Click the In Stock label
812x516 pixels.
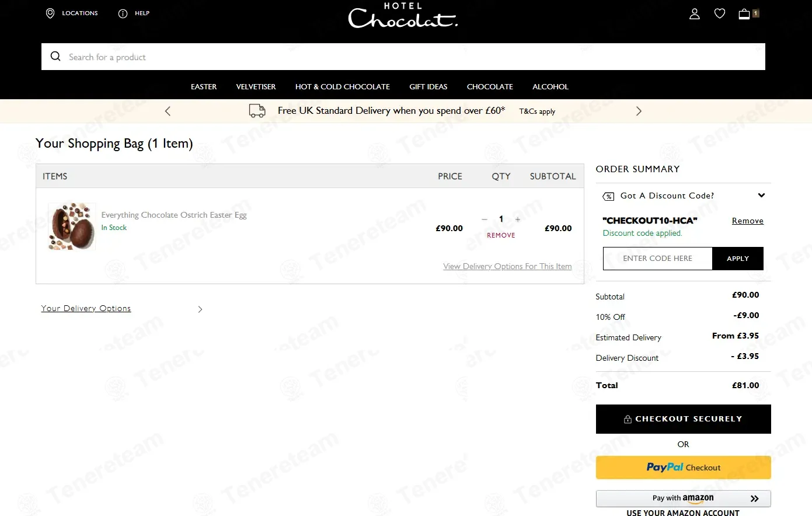pyautogui.click(x=114, y=228)
